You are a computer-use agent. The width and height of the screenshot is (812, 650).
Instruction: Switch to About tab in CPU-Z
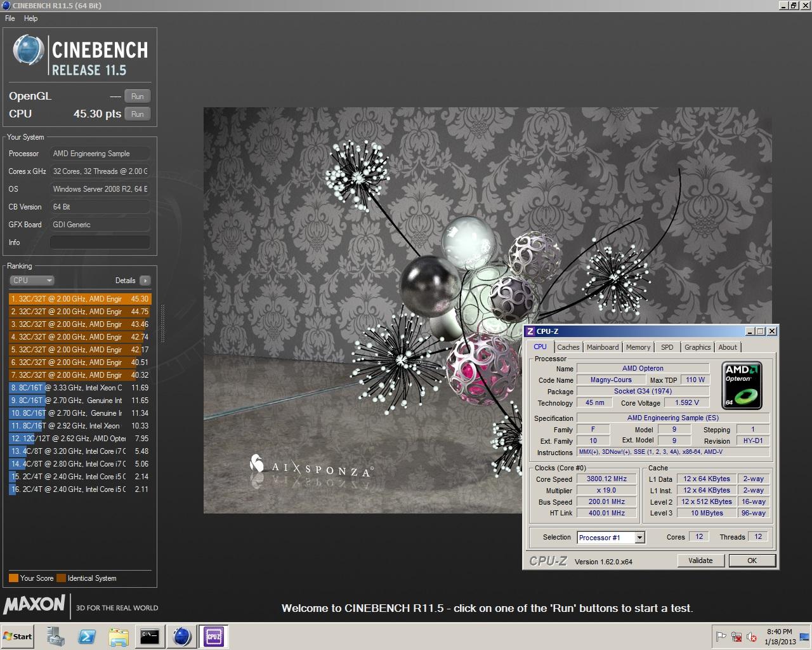coord(728,347)
